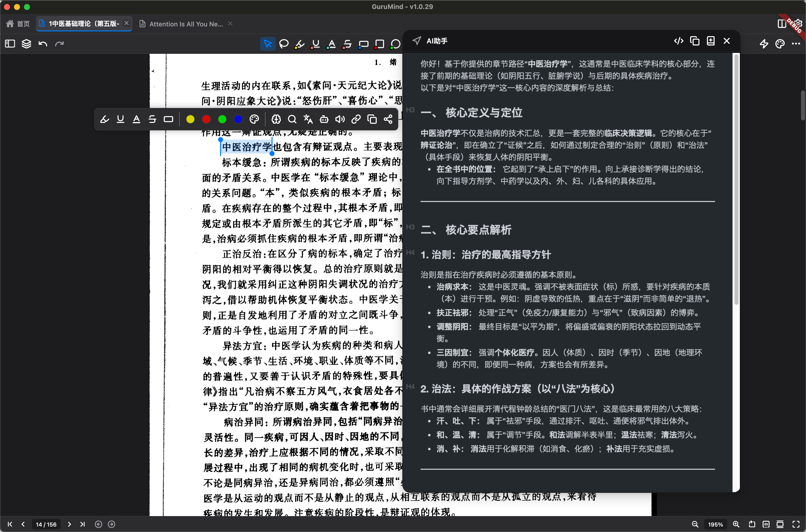The width and height of the screenshot is (806, 532).
Task: Switch to Attention Is All You Need tab
Action: 186,24
